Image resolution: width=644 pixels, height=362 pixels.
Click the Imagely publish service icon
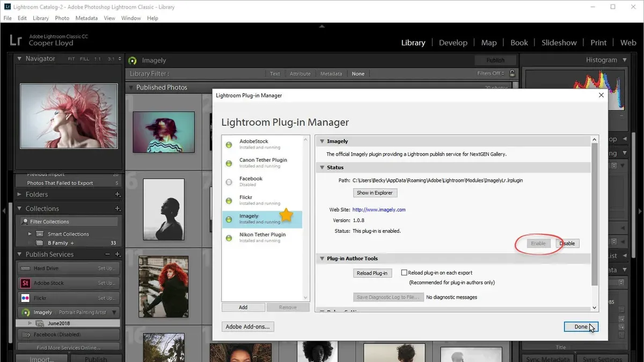coord(25,312)
